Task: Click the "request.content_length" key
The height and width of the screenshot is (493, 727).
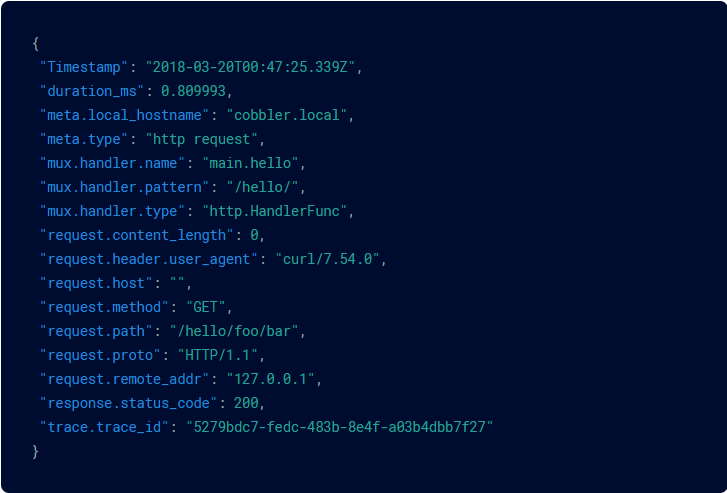Action: (x=136, y=235)
